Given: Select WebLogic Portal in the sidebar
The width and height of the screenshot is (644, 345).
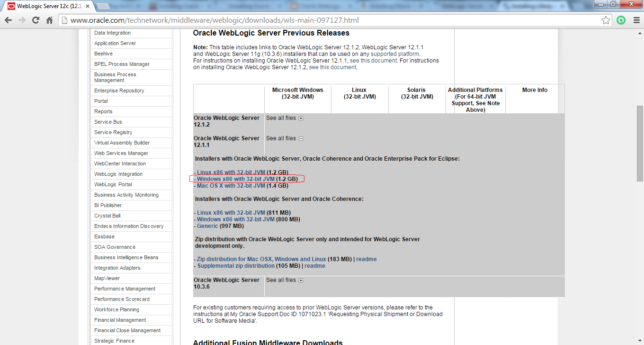Looking at the screenshot, I should click(x=114, y=184).
